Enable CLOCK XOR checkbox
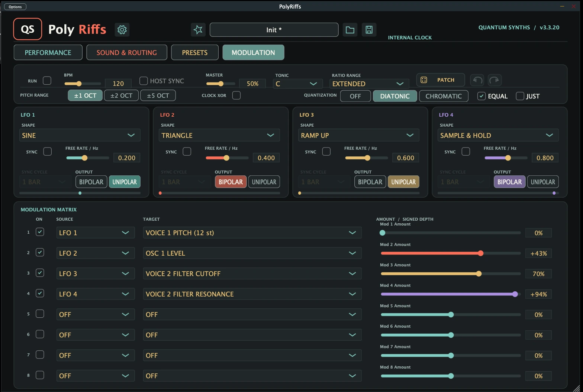Viewport: 583px width, 392px height. 236,95
